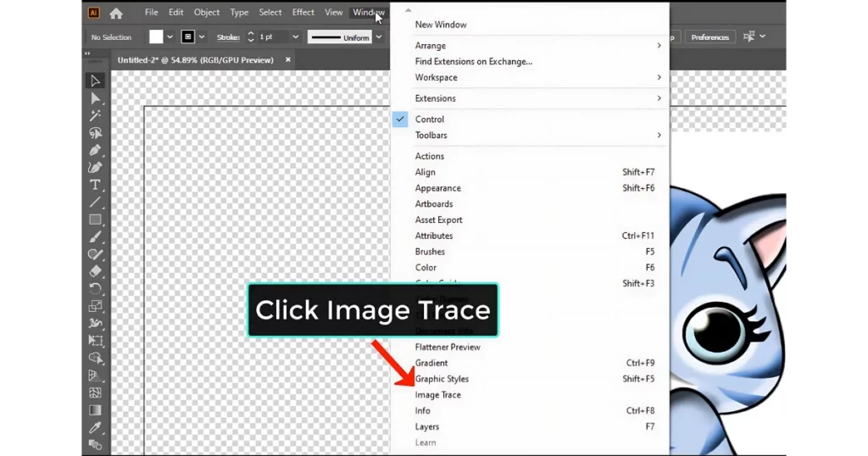Select the Eyedropper tool

[95, 428]
